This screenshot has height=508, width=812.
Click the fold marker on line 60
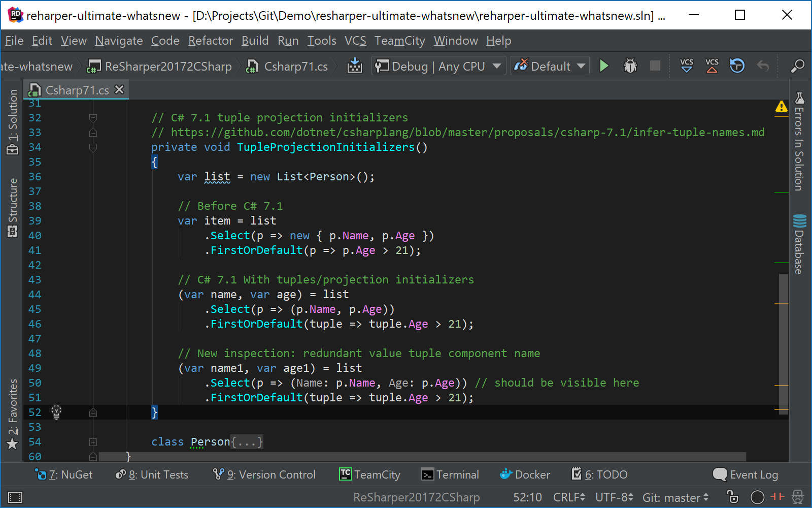click(x=93, y=457)
